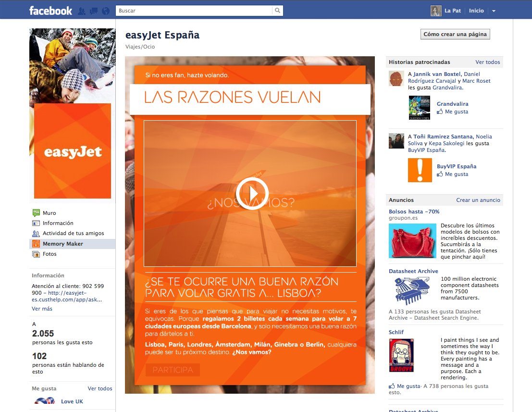Like the Schlif ad with Me gusta

408,386
